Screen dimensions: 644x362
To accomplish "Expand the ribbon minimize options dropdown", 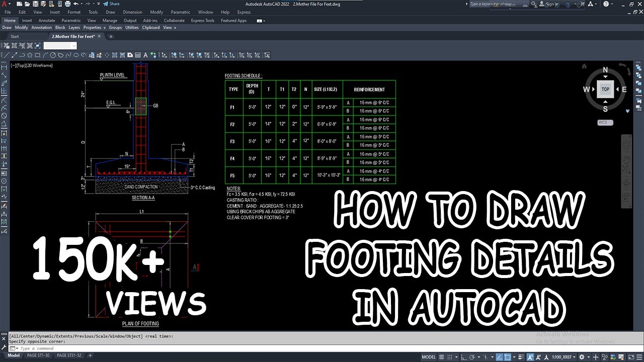I will click(x=264, y=21).
